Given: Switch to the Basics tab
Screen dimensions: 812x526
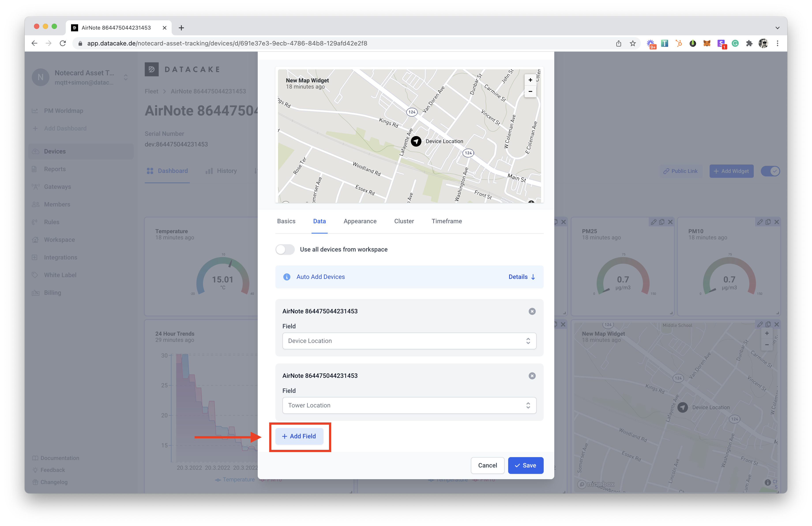Looking at the screenshot, I should [x=286, y=221].
